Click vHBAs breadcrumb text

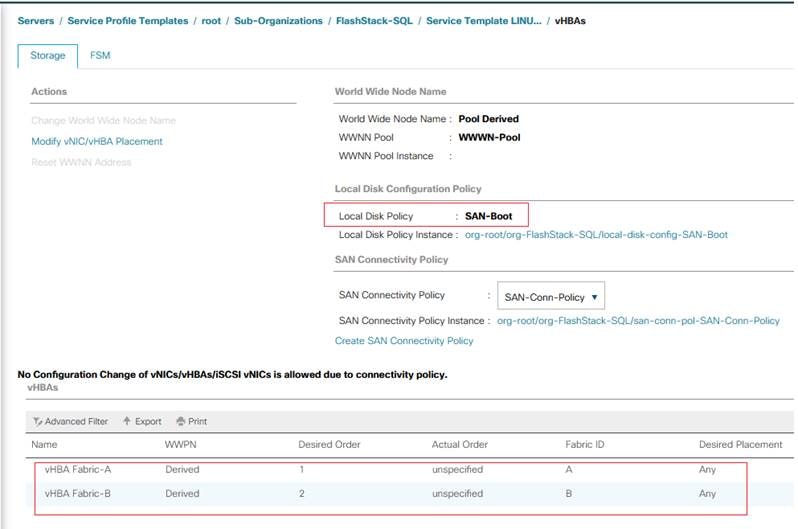pyautogui.click(x=570, y=21)
